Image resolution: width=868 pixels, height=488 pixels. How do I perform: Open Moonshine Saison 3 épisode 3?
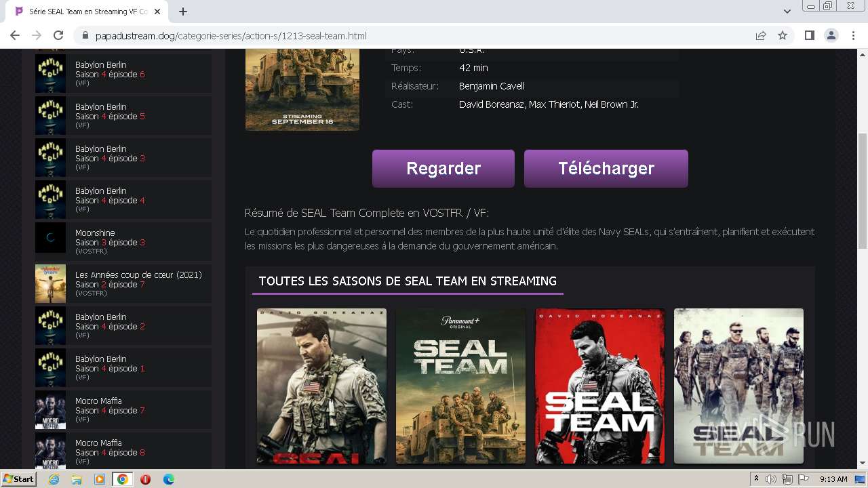(123, 241)
